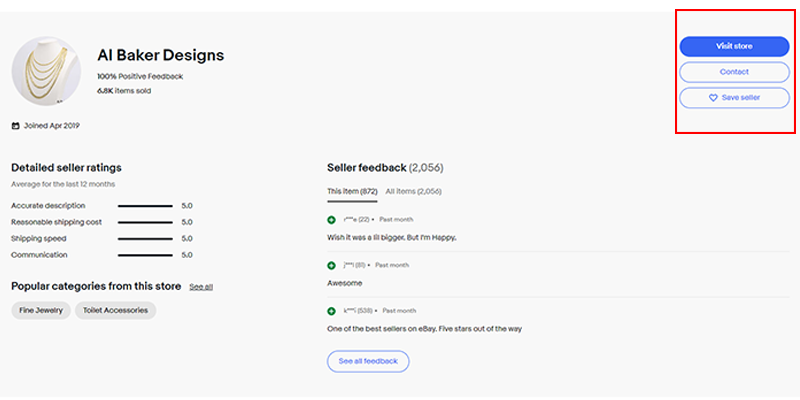
Task: Select the Fine Jewelry category chip
Action: click(x=41, y=310)
